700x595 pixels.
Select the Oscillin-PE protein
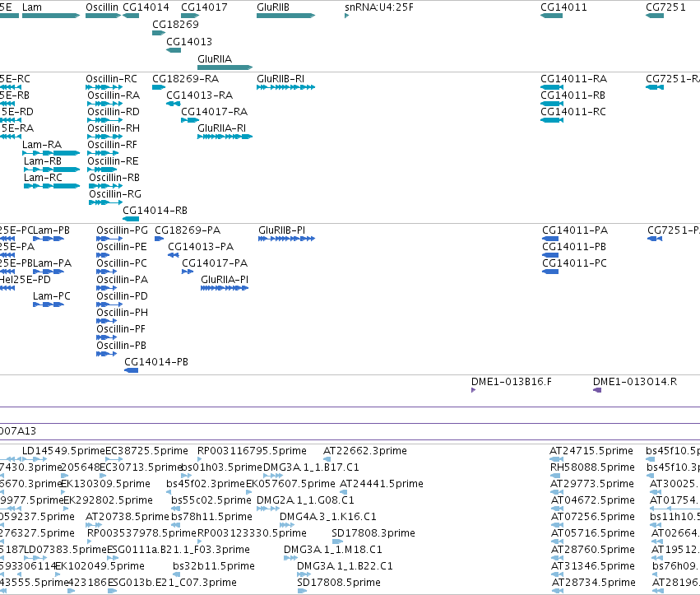click(x=103, y=255)
